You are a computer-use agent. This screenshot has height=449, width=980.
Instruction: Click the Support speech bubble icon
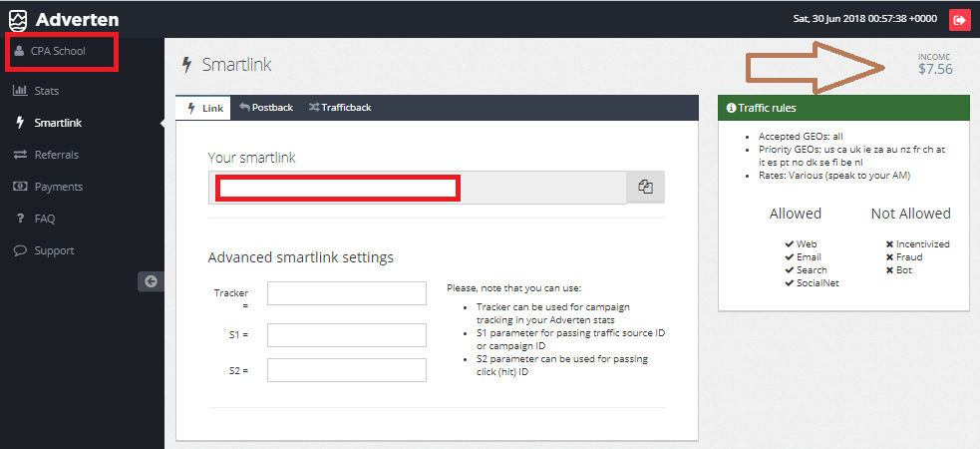[x=20, y=250]
